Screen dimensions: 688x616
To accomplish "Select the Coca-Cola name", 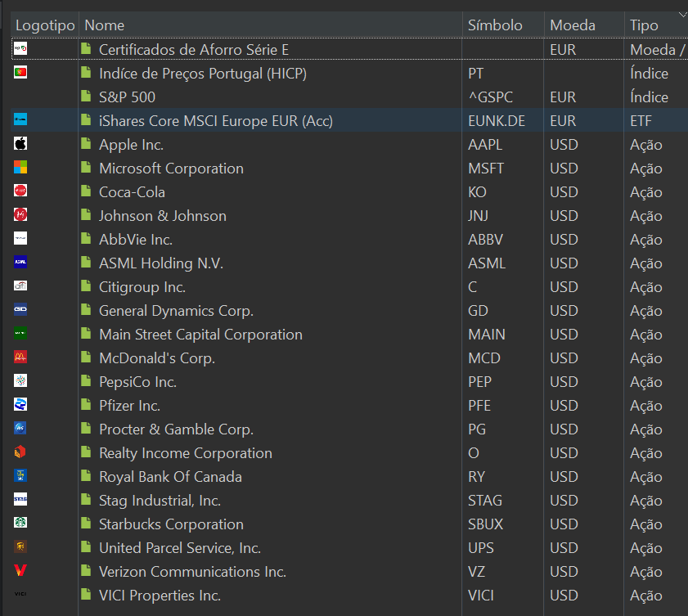I will click(x=132, y=192).
